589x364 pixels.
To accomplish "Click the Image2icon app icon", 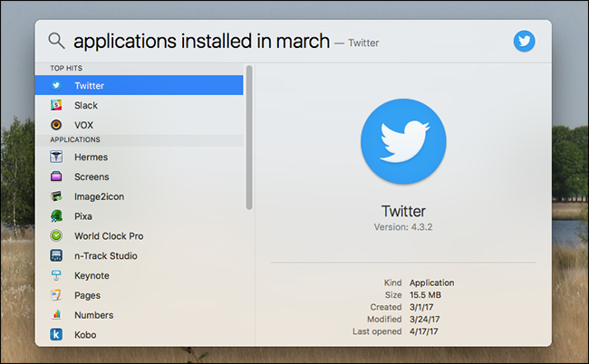I will 56,196.
